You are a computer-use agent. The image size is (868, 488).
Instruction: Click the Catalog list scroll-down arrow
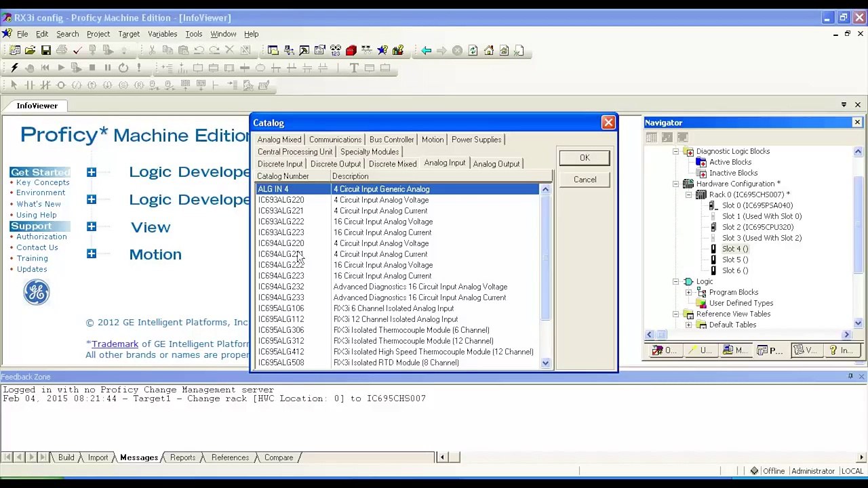point(545,363)
